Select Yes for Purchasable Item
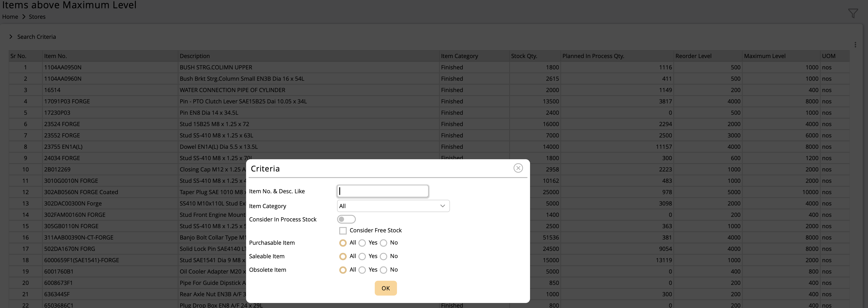 [x=362, y=243]
